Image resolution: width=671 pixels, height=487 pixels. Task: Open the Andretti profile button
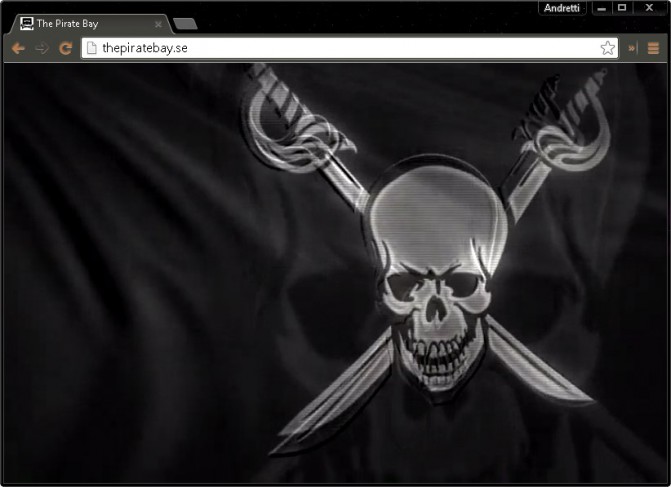pos(561,8)
